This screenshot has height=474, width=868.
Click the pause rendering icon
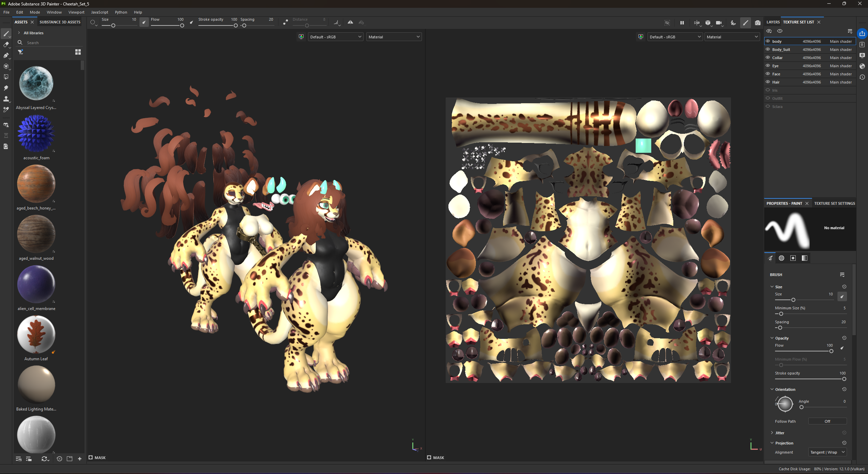682,23
